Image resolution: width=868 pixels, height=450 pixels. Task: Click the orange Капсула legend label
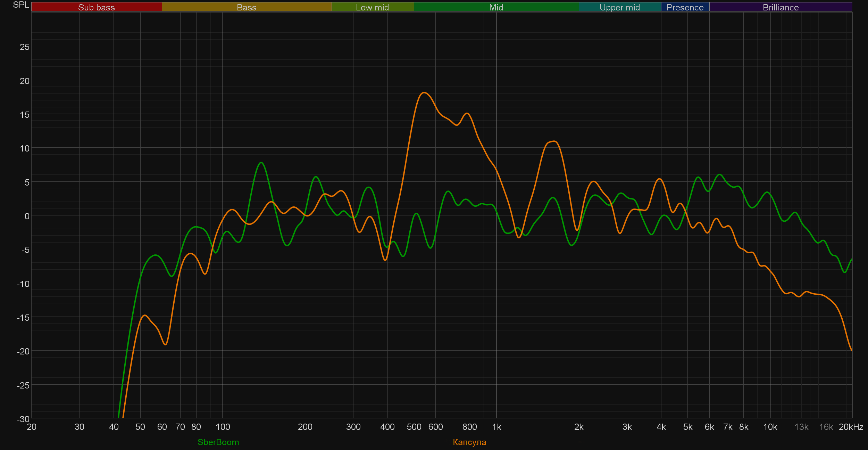(469, 442)
